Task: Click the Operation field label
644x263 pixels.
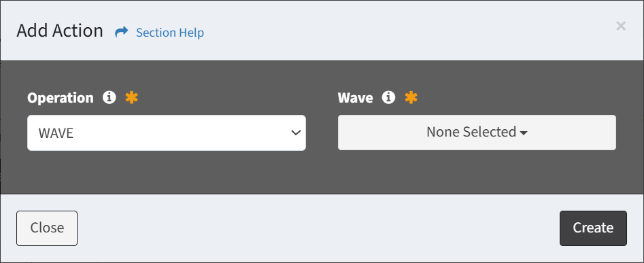Action: (61, 98)
